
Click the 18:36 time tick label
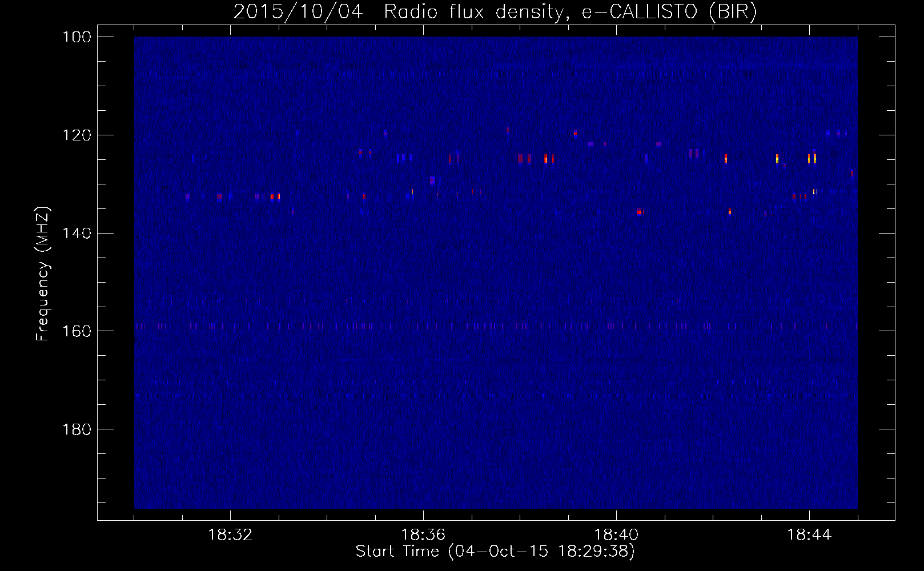point(423,535)
